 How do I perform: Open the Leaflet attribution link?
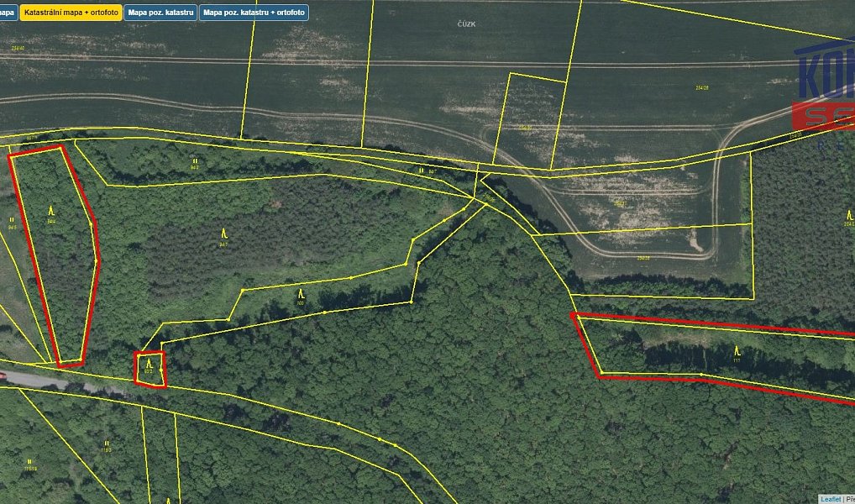[x=830, y=500]
